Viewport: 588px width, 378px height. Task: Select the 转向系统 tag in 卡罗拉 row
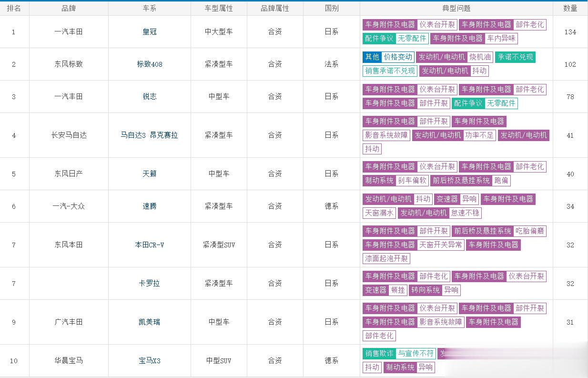(x=426, y=290)
